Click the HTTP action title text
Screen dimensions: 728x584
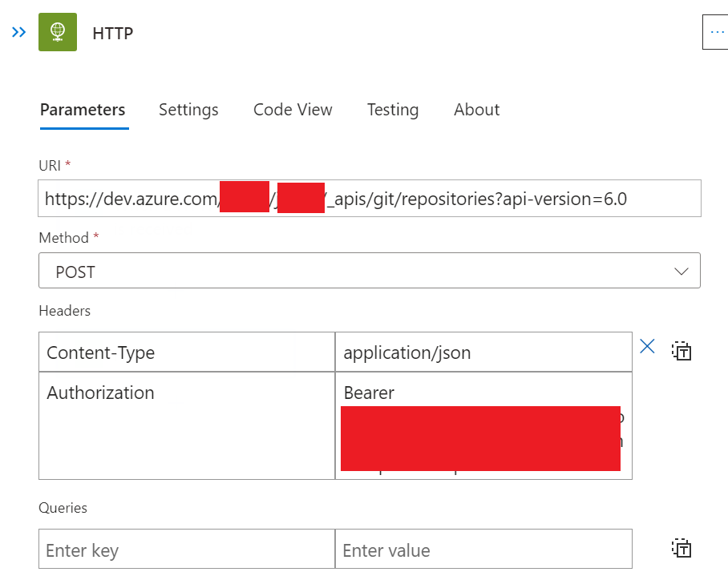click(113, 34)
